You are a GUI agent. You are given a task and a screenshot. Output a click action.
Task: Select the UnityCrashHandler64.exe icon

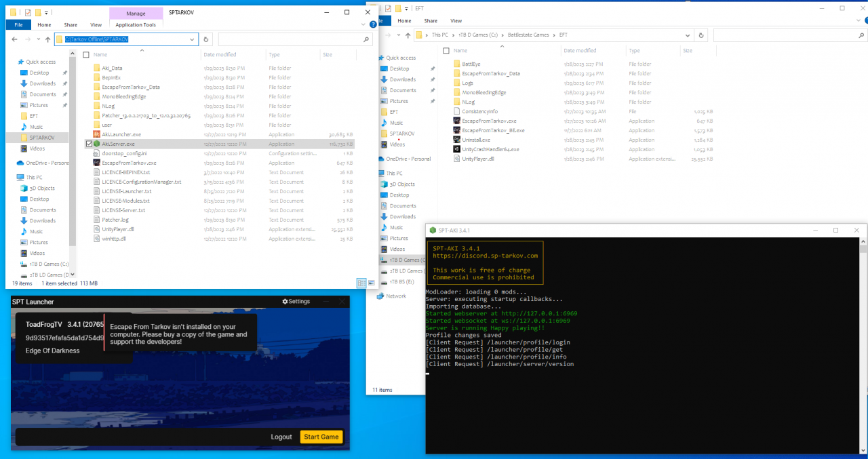coord(456,149)
